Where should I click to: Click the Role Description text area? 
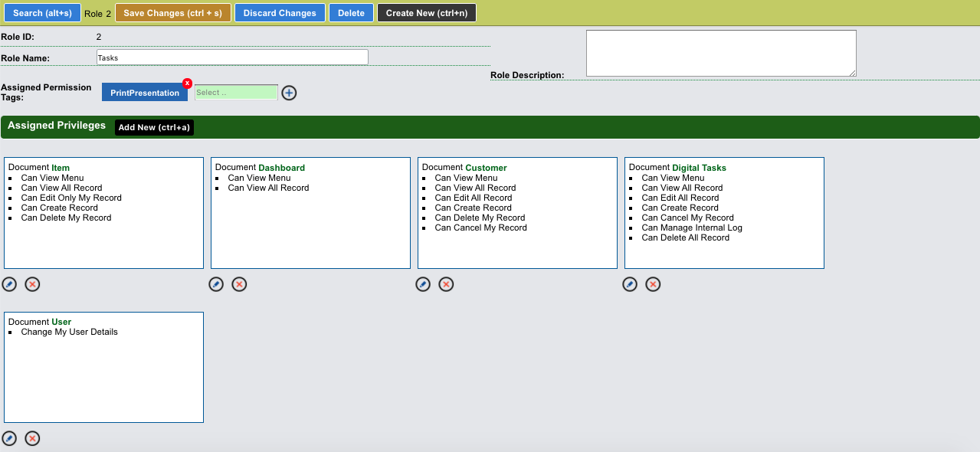[720, 52]
